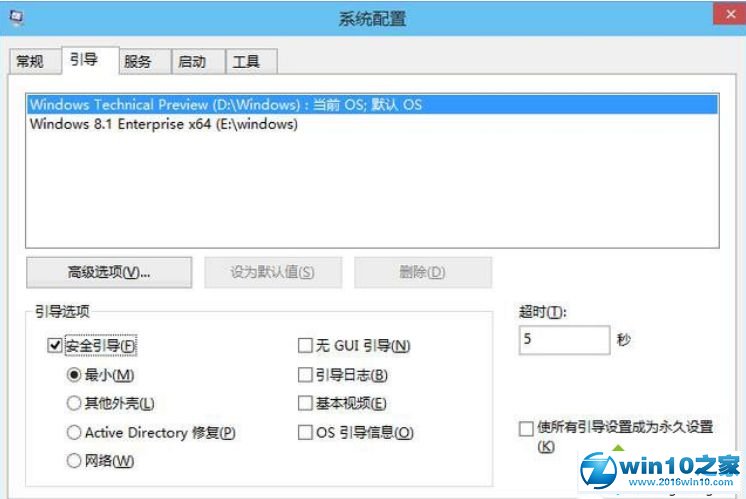
Task: Enable 无 GUI 引导 checkbox
Action: pyautogui.click(x=306, y=346)
